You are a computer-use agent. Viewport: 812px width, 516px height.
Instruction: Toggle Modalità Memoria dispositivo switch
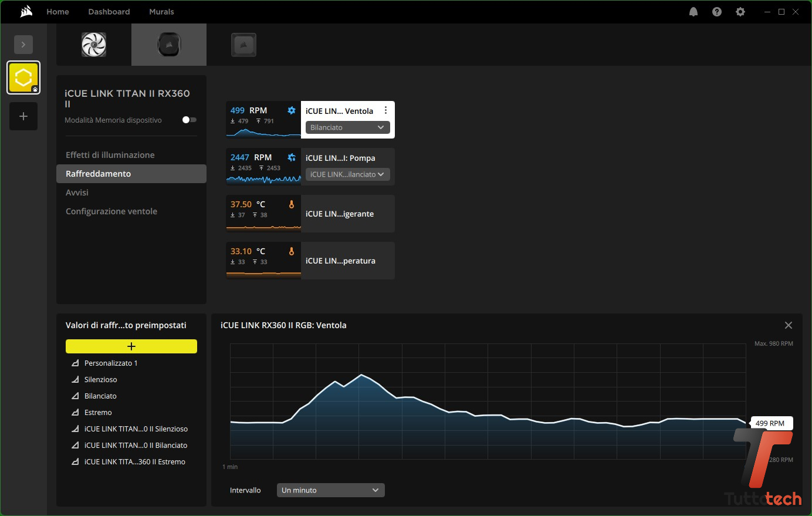189,120
